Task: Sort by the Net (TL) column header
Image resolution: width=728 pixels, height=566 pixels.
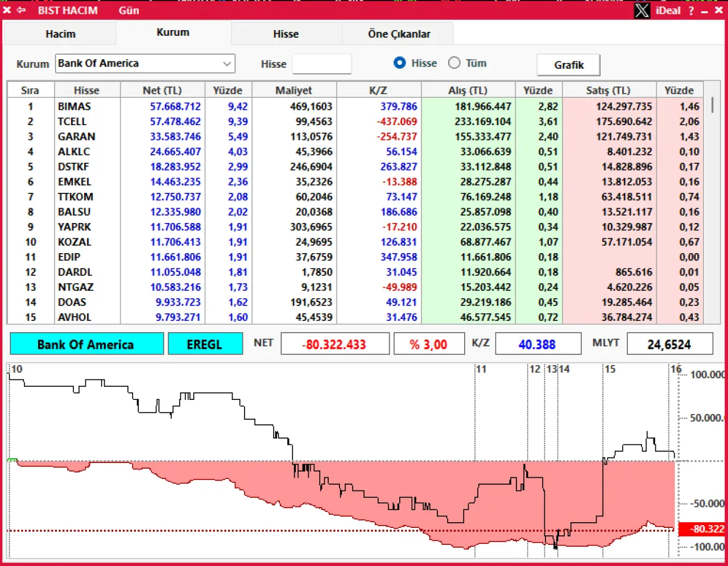Action: pyautogui.click(x=162, y=90)
